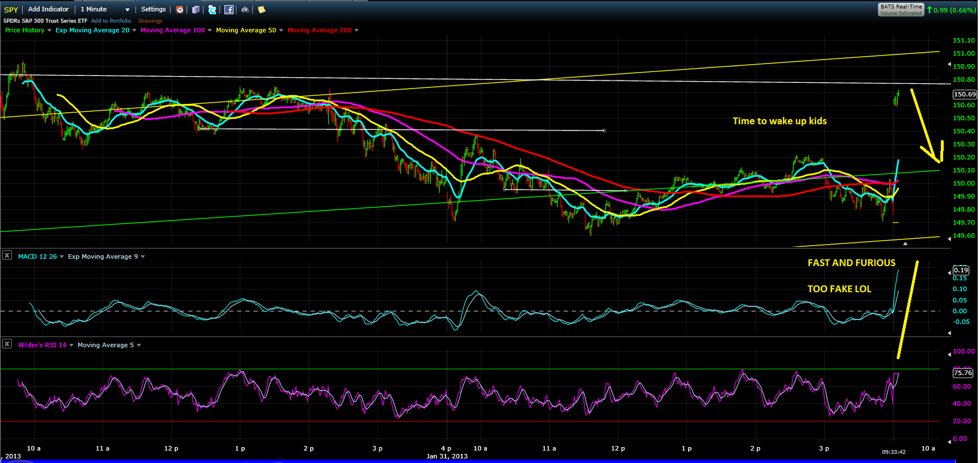This screenshot has height=463, width=980.
Task: Select the RSI Moving Average 5 label
Action: (x=106, y=345)
